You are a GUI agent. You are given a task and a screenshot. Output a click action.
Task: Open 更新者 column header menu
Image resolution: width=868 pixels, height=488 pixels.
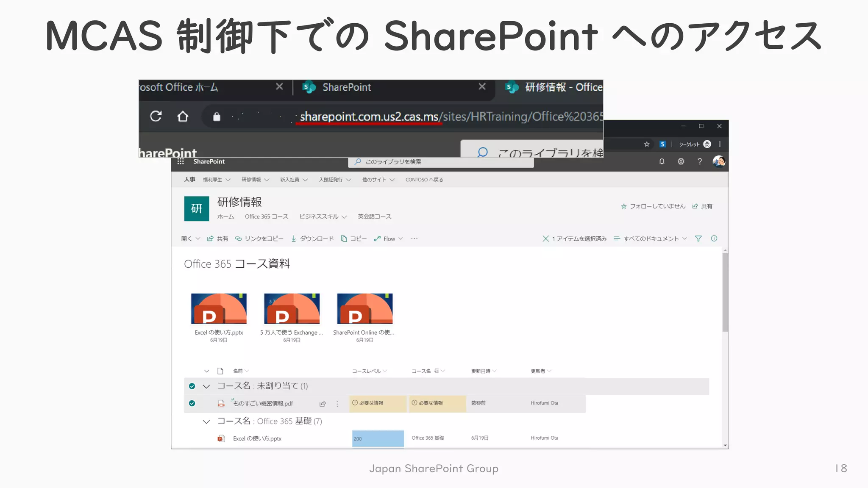(541, 371)
